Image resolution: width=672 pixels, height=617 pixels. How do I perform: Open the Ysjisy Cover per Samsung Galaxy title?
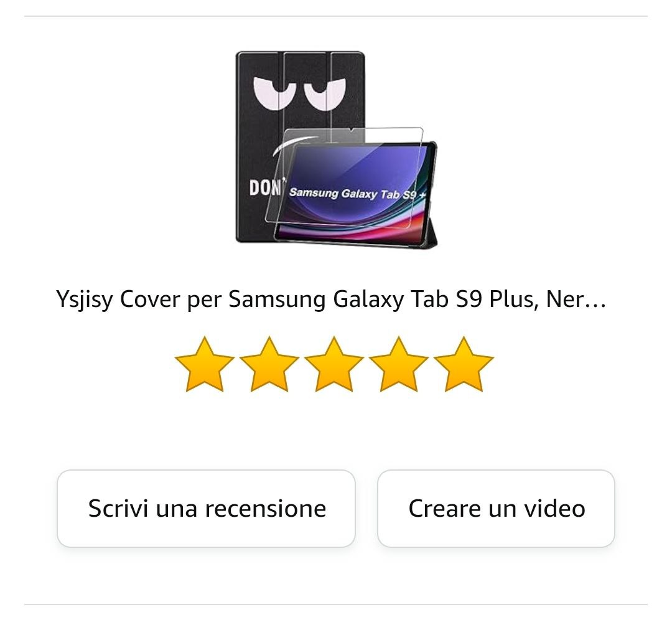[331, 299]
